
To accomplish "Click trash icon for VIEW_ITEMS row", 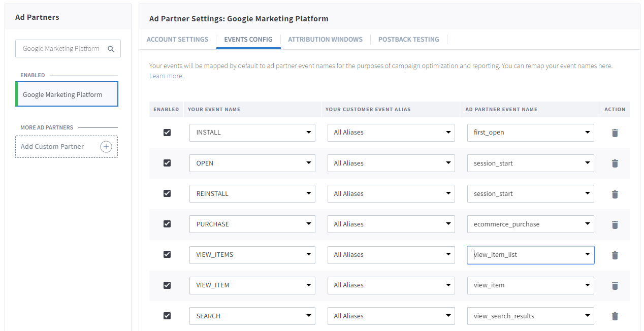I will [615, 255].
